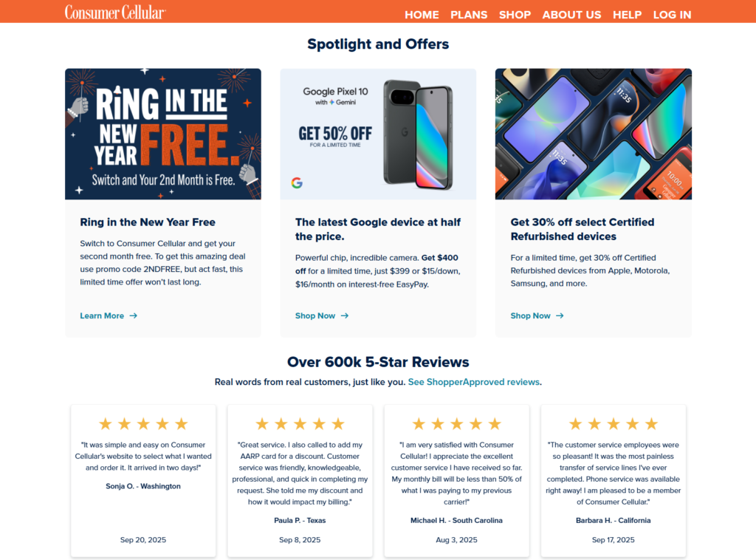The height and width of the screenshot is (560, 756).
Task: Open the See ShopperApproved reviews link
Action: click(473, 382)
